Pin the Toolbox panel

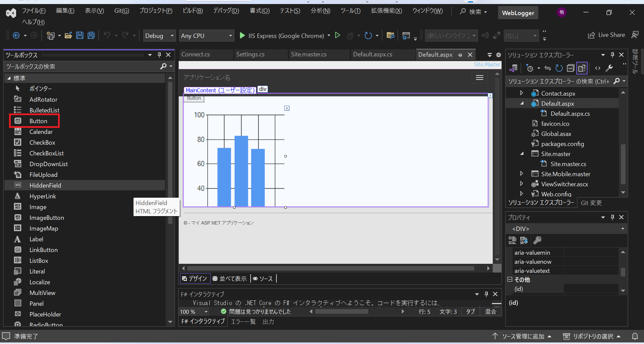pyautogui.click(x=159, y=55)
